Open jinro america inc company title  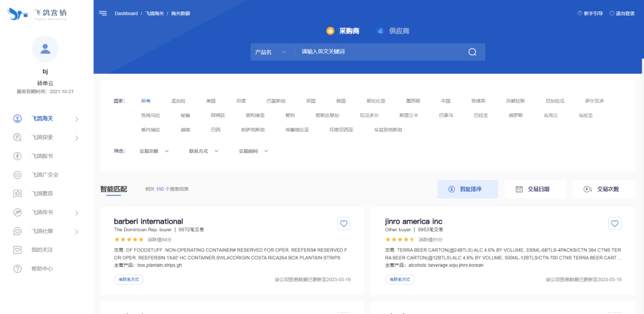(x=414, y=222)
